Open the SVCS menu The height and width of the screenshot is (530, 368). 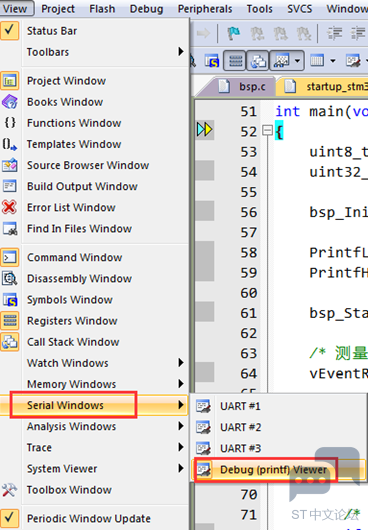pos(299,9)
